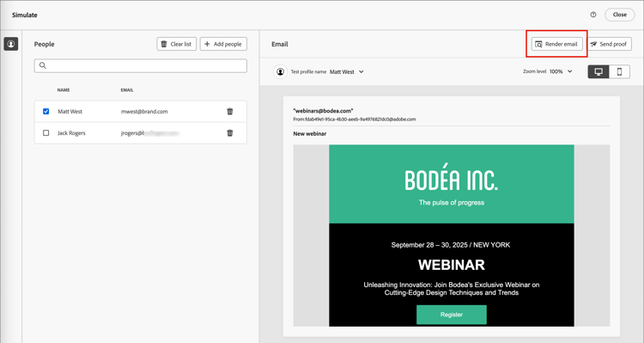The width and height of the screenshot is (644, 343).
Task: Check the Jack Rogers checkbox
Action: click(46, 133)
